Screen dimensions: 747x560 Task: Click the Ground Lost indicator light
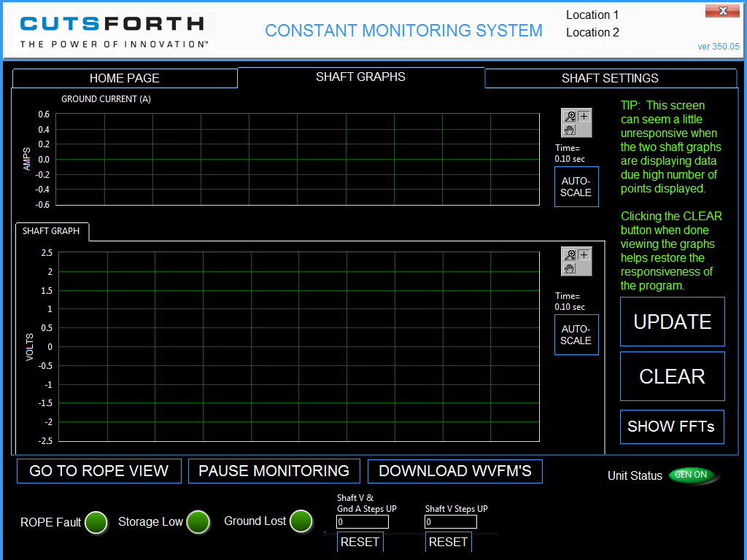[x=301, y=521]
